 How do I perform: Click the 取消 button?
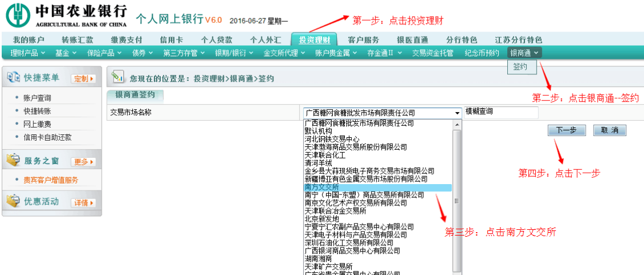(610, 130)
